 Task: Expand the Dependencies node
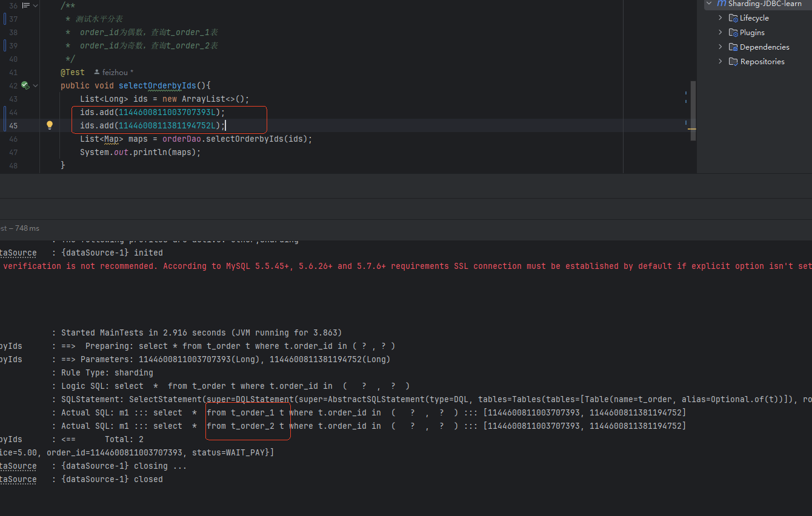720,47
